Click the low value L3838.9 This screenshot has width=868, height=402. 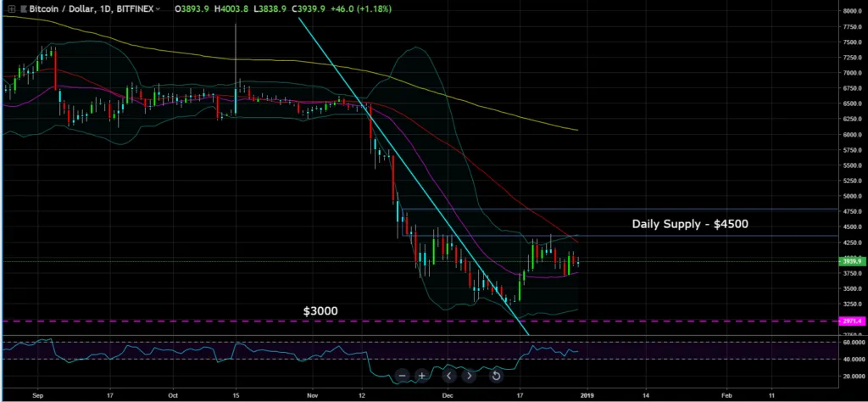point(271,8)
